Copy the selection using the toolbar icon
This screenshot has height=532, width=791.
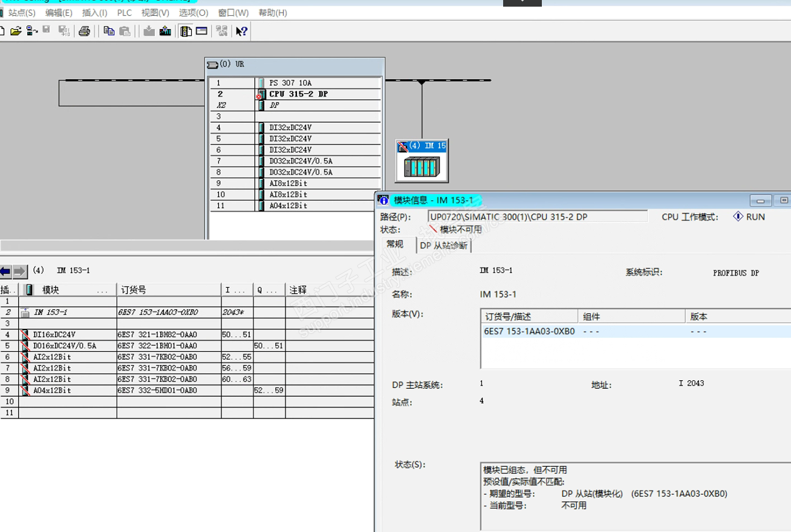tap(109, 31)
